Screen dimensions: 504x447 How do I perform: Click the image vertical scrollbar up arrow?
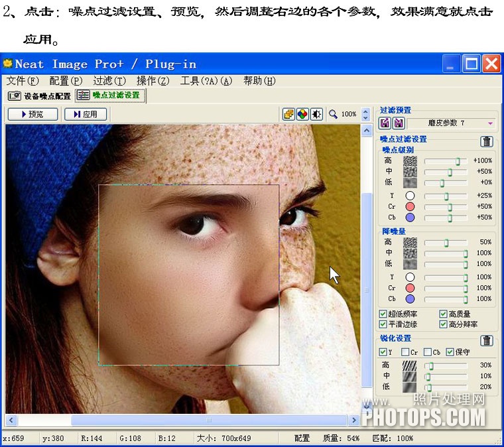click(367, 131)
